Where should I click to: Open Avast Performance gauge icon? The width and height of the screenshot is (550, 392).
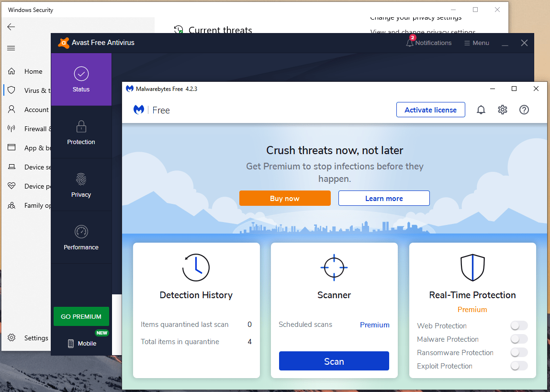click(81, 232)
